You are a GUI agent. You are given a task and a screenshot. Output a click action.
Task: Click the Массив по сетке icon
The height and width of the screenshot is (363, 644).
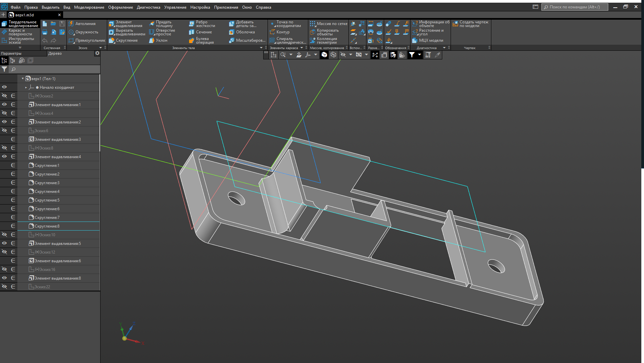312,24
